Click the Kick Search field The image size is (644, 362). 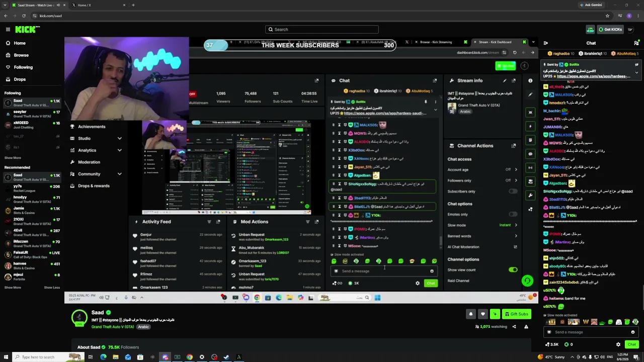click(x=322, y=30)
